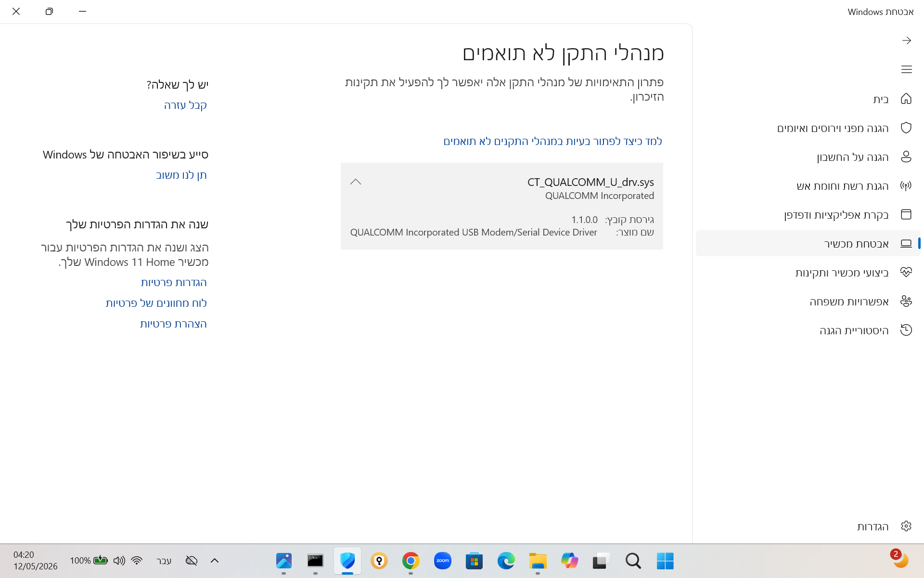Click the back arrow in Windows Security
This screenshot has width=924, height=578.
pyautogui.click(x=906, y=40)
